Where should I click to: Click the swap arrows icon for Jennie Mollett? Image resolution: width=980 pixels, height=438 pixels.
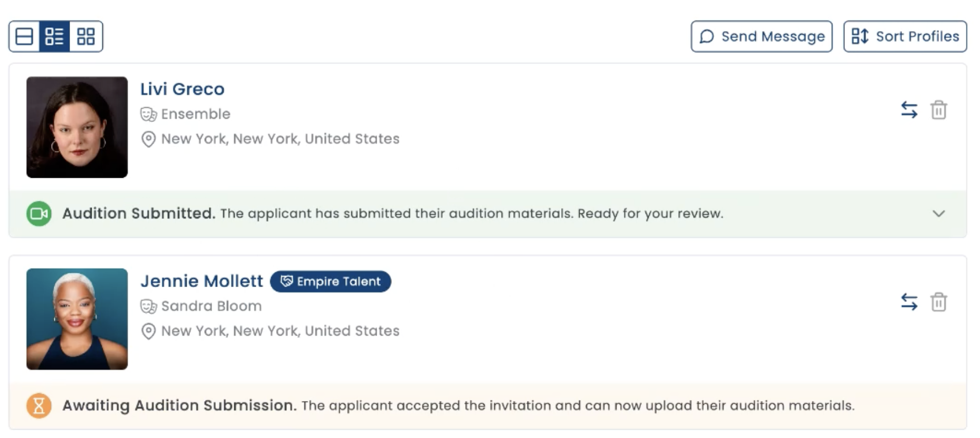tap(909, 302)
